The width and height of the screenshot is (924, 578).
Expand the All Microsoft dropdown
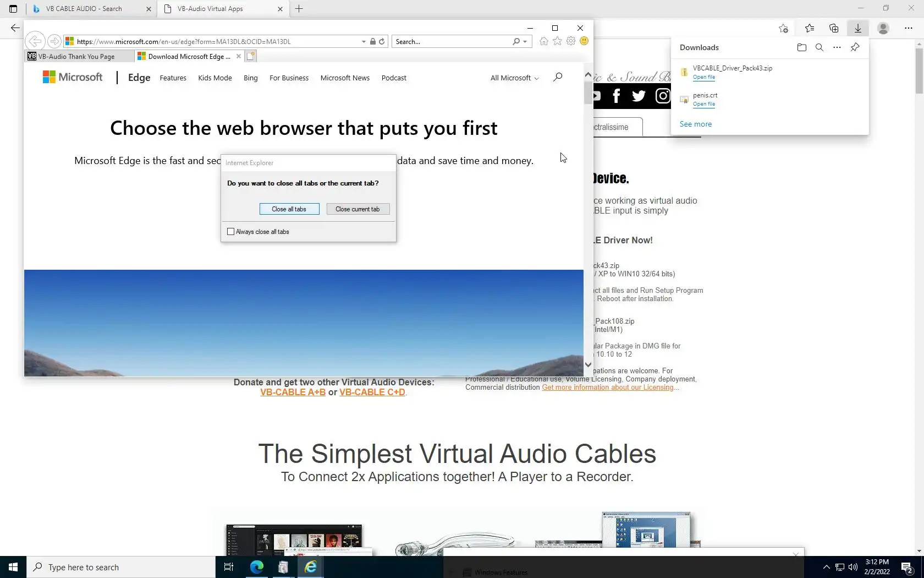[515, 78]
